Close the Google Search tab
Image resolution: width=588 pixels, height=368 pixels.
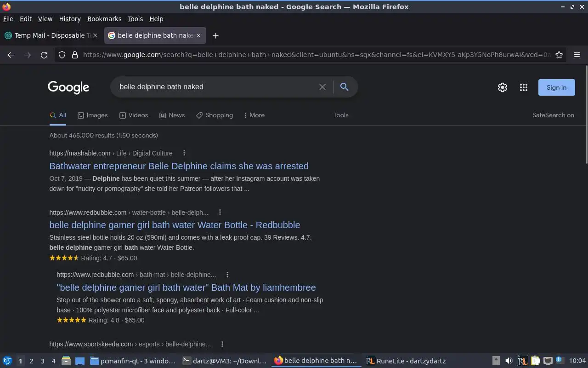(x=198, y=35)
